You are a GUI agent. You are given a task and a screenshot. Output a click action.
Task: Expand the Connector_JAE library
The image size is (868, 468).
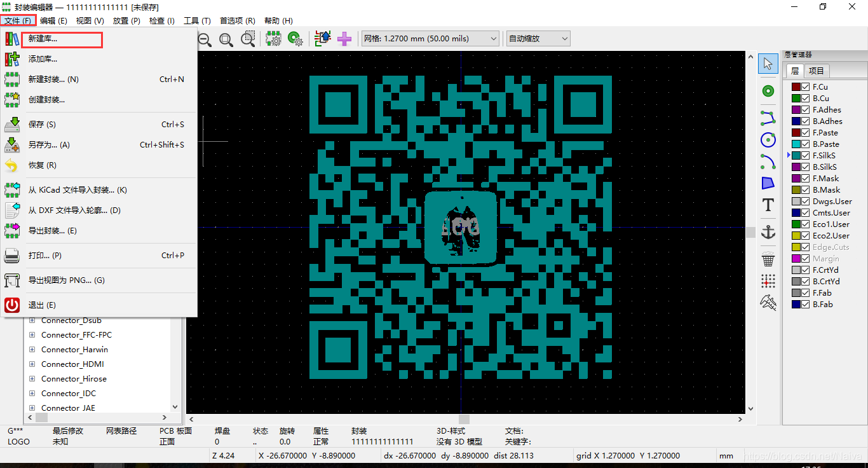pos(32,408)
